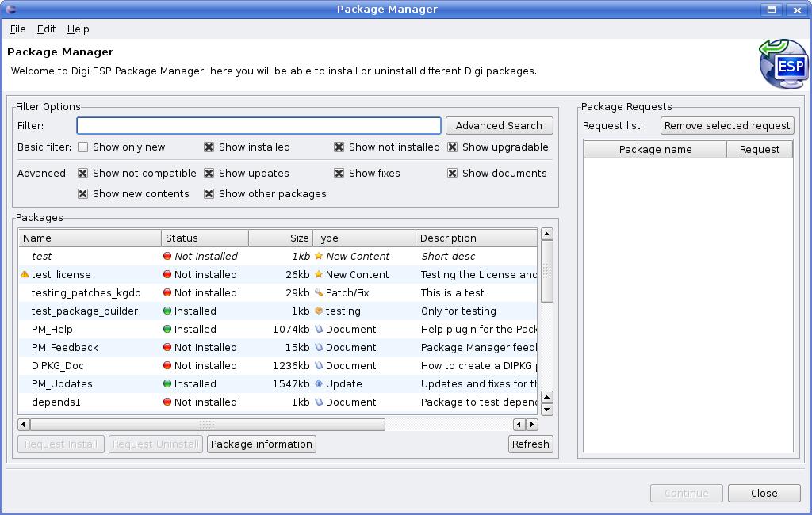Click the green Installed status icon for test_package_builder
812x515 pixels.
[167, 311]
